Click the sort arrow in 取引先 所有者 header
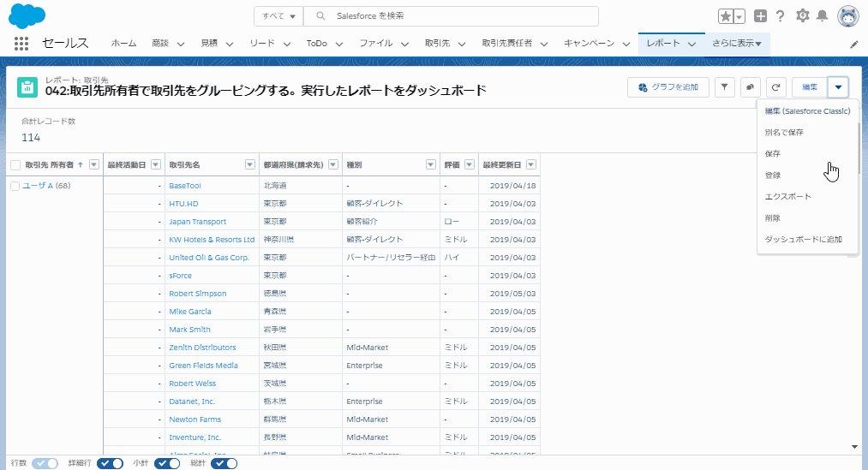Viewport: 868px width, 470px height. point(81,164)
